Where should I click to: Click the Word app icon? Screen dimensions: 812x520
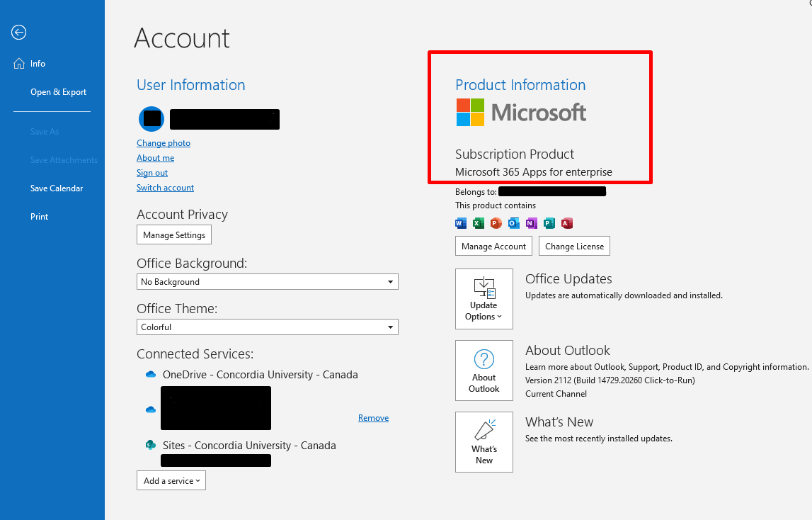(460, 223)
